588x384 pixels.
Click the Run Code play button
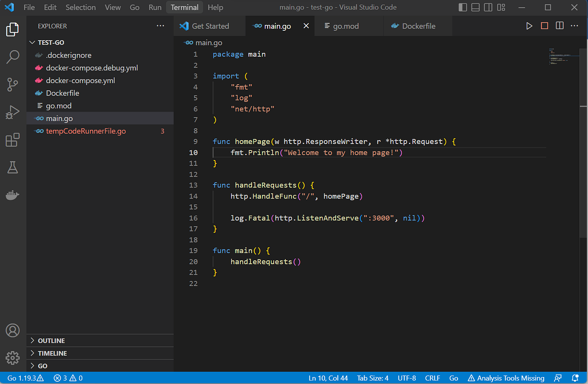tap(529, 26)
